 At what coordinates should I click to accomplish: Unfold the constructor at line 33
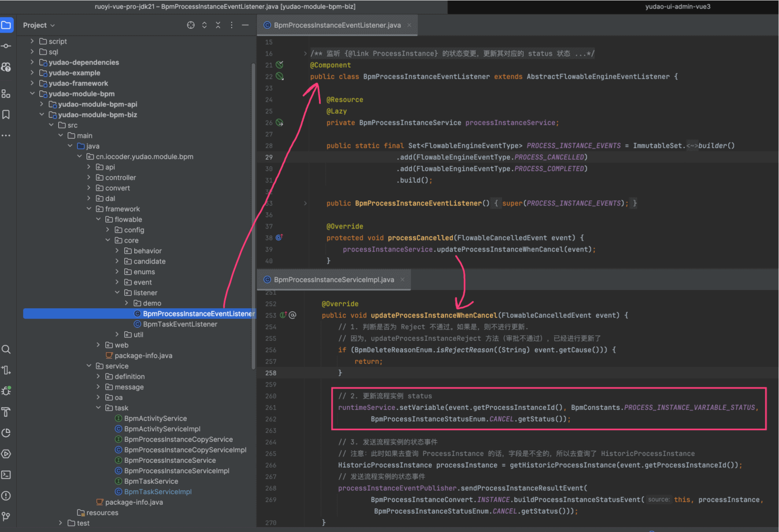(x=305, y=203)
